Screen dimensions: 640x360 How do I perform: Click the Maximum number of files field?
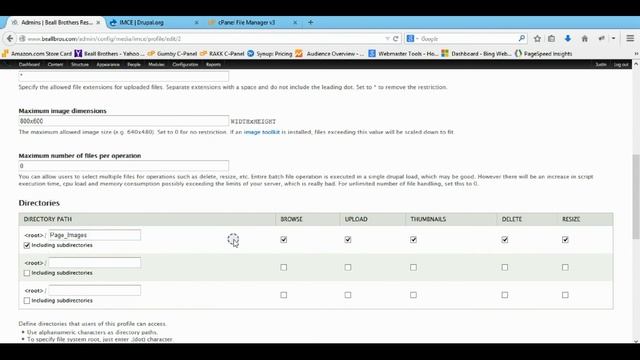click(x=124, y=166)
